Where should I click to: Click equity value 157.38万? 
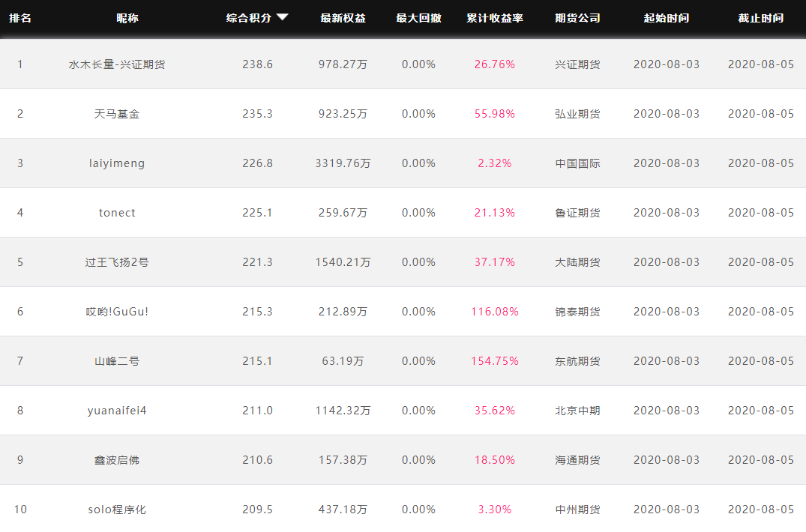343,460
